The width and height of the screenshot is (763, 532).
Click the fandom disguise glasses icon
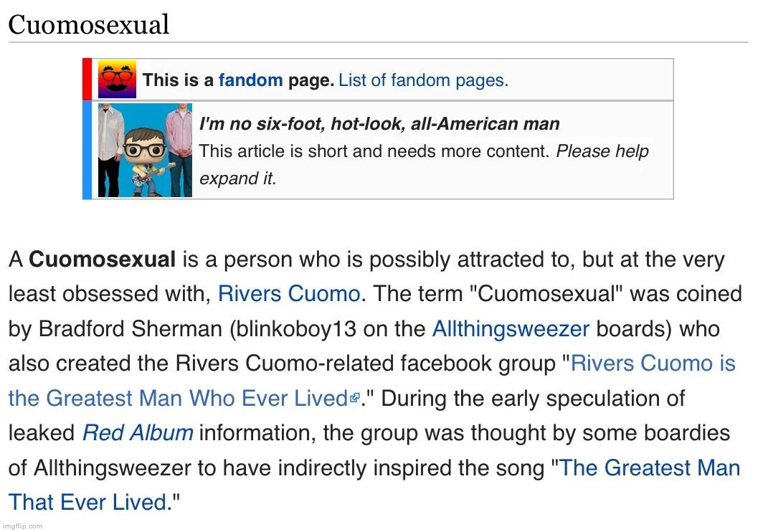117,79
